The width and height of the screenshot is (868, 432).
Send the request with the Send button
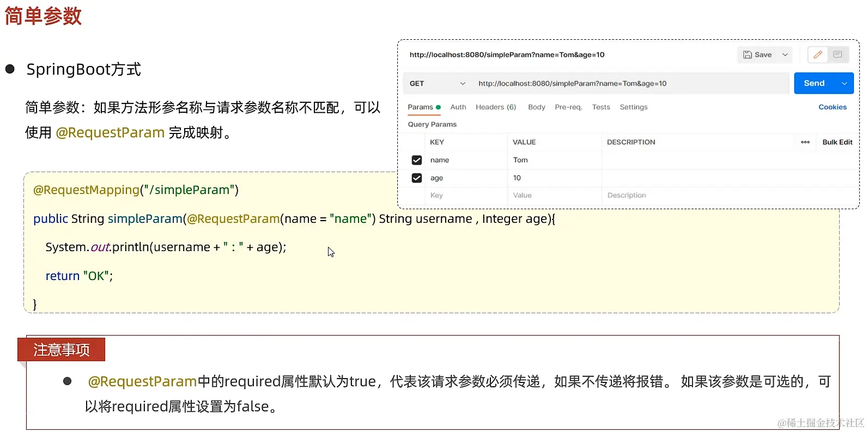814,83
